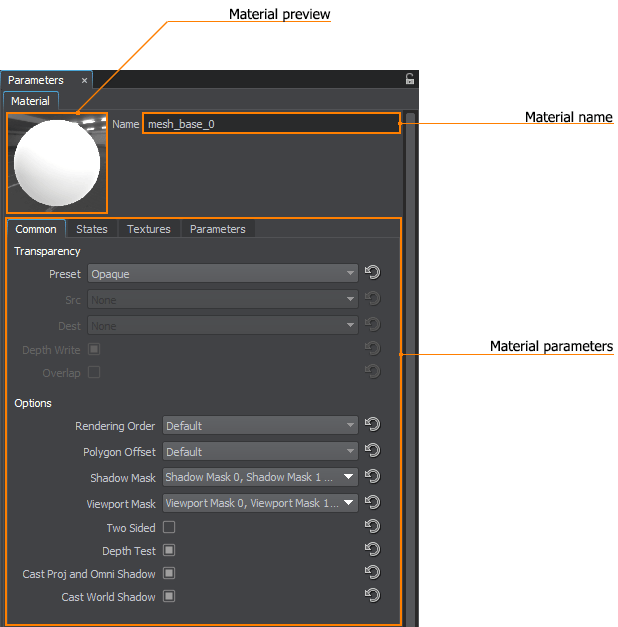Screen dimensions: 618x627
Task: Disable the Cast World Shadow checkbox
Action: click(169, 597)
